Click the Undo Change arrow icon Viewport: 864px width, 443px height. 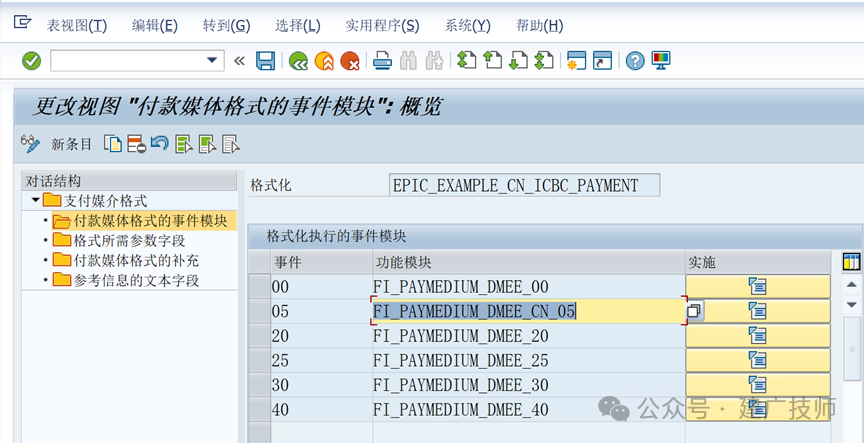tap(160, 144)
